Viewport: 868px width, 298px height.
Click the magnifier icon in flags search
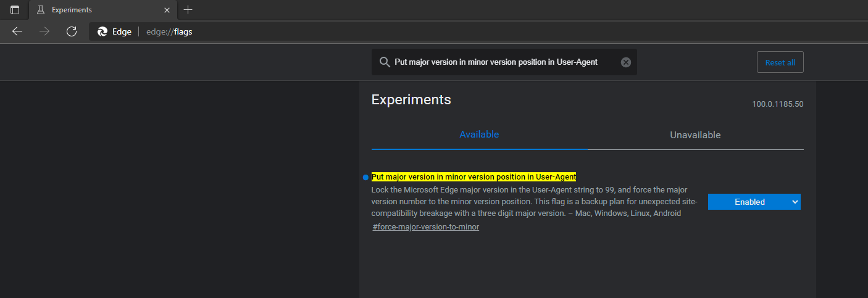tap(385, 62)
